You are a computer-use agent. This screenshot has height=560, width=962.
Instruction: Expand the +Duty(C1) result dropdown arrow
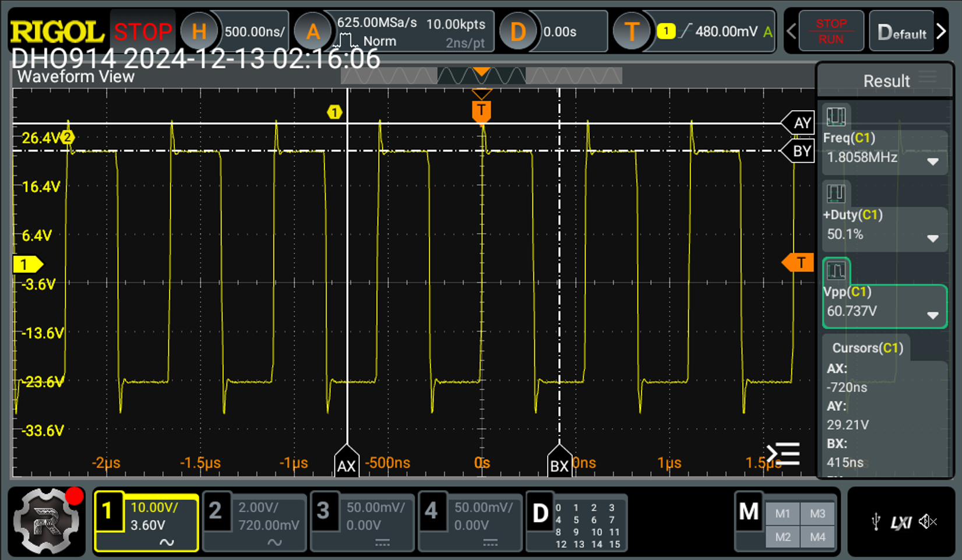933,238
